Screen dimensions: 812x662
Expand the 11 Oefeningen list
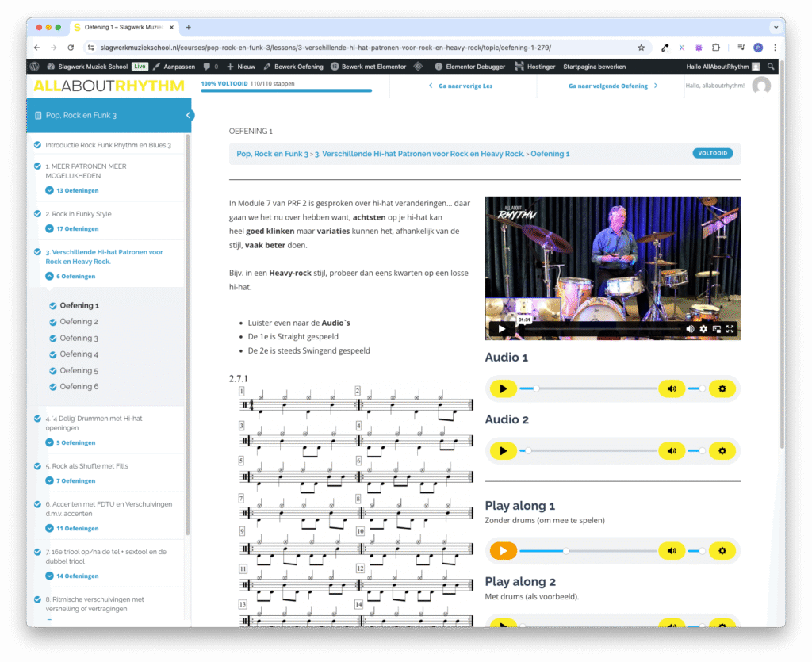point(72,529)
